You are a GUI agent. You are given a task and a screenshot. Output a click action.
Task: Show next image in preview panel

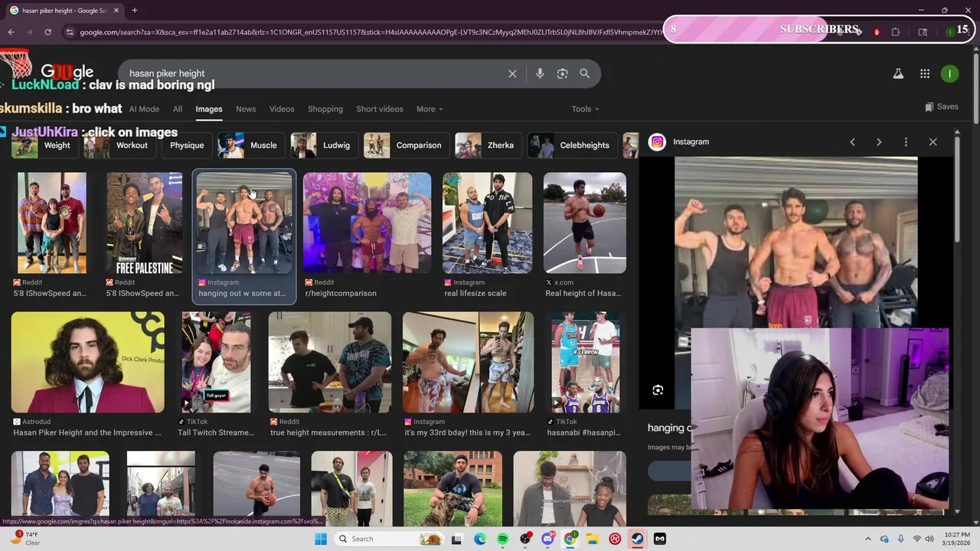(x=879, y=142)
